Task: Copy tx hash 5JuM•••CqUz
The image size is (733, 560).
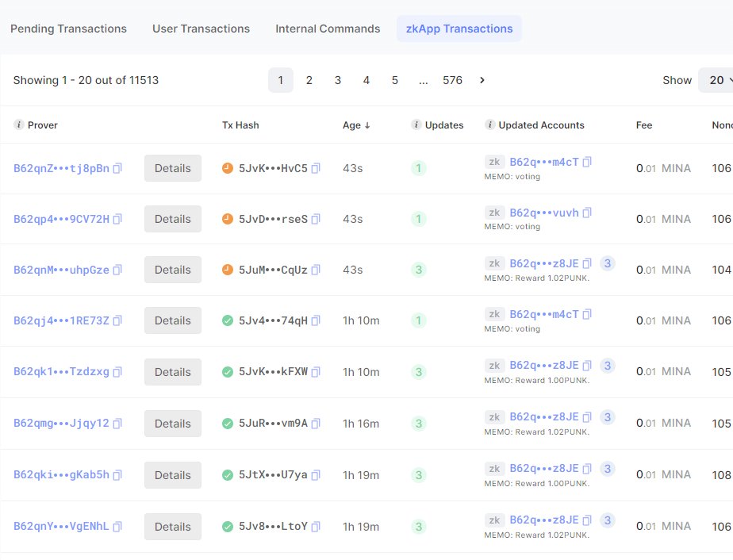Action: click(316, 270)
